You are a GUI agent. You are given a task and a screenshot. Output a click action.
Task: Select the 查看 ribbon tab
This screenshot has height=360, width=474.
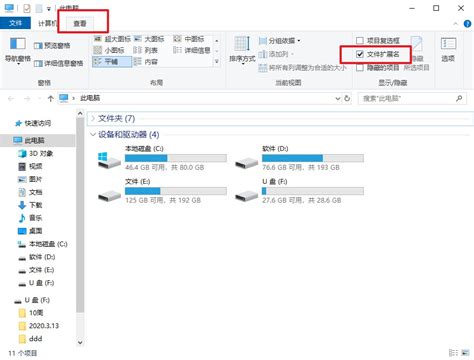coord(80,23)
